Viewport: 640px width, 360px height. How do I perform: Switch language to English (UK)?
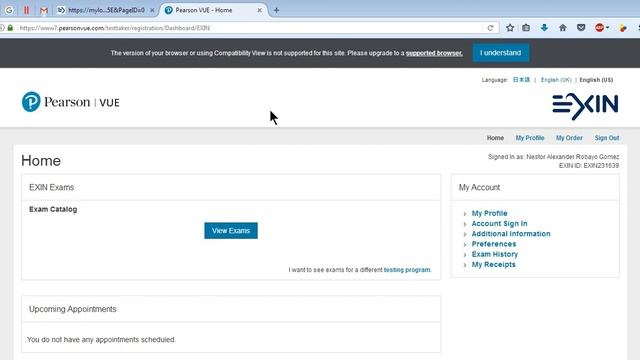pos(556,80)
